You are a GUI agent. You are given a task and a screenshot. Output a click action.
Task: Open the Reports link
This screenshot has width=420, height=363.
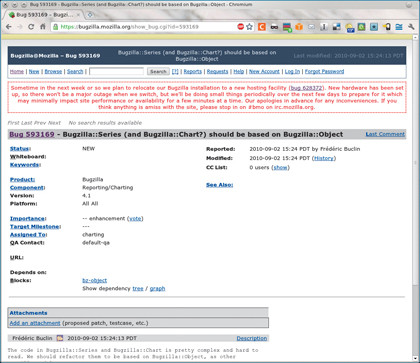pos(193,71)
